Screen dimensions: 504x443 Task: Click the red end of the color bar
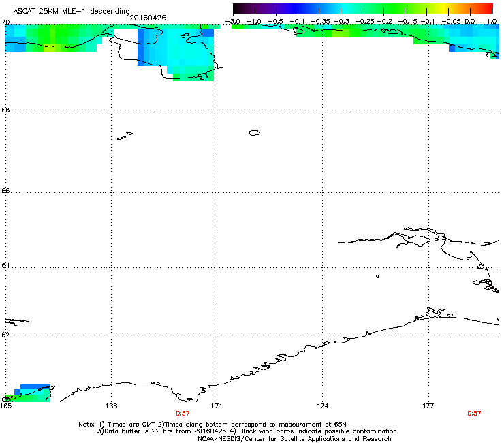pos(489,9)
